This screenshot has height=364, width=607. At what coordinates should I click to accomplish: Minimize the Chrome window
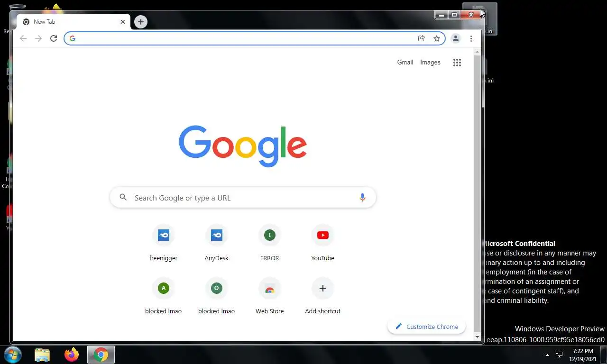click(x=441, y=15)
